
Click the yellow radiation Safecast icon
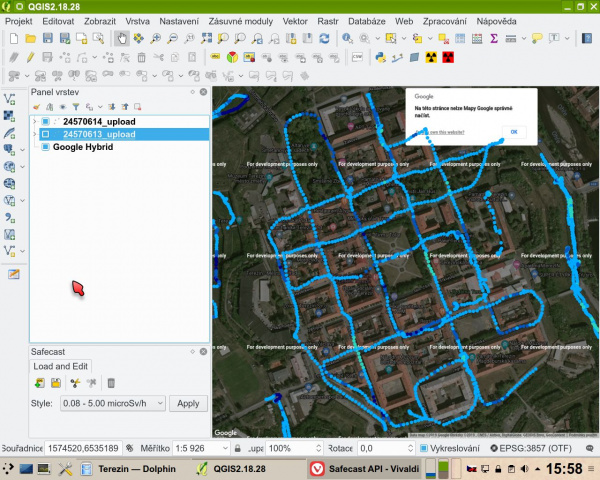(431, 57)
